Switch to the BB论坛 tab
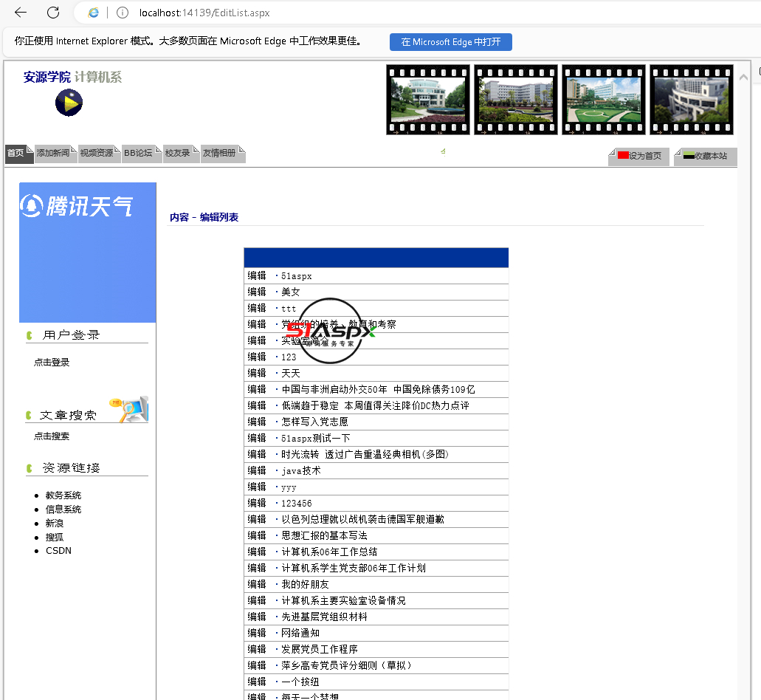The width and height of the screenshot is (761, 700). [138, 154]
